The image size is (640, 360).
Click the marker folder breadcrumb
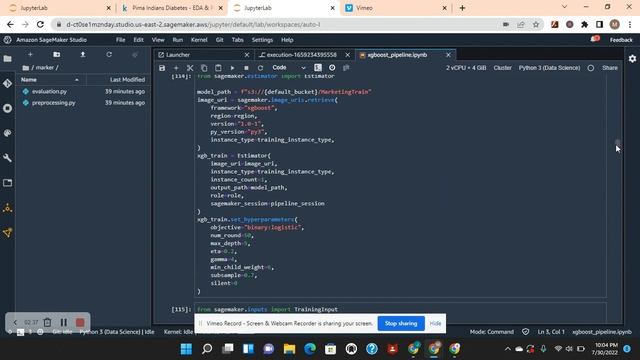click(x=45, y=68)
